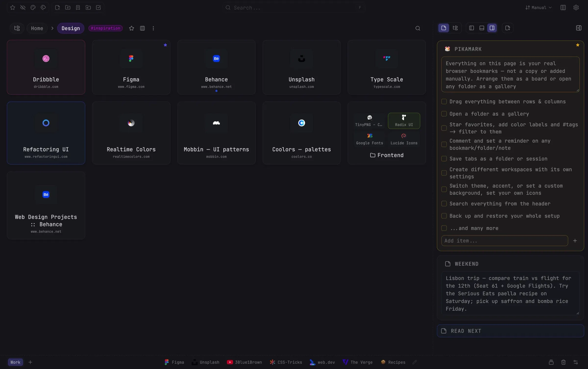Select the Work workspace tab
The height and width of the screenshot is (369, 588).
pos(15,362)
